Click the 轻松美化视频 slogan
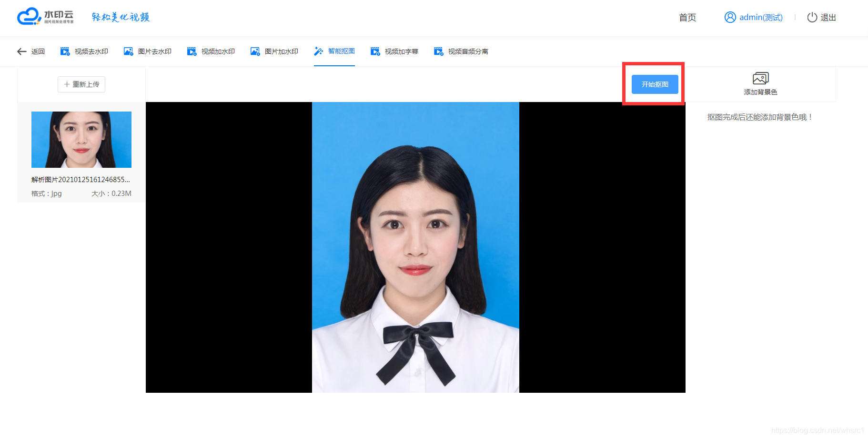The image size is (868, 439). 121,17
